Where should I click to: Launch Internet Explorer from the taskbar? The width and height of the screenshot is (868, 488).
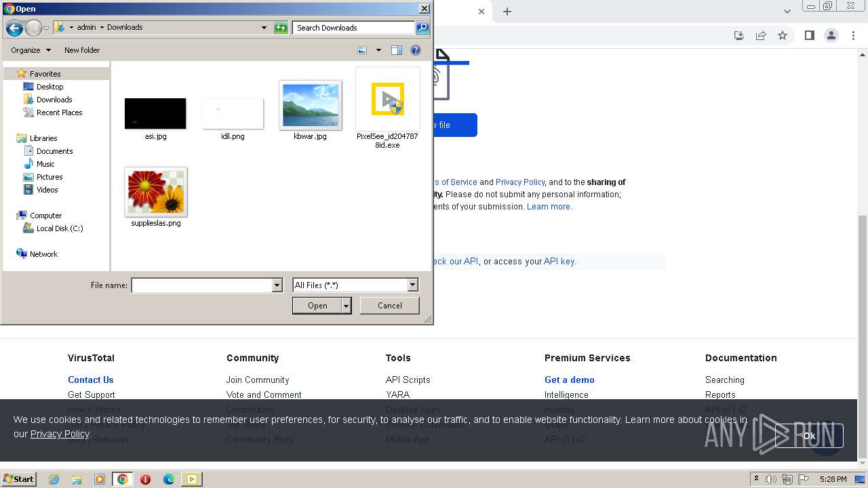[x=54, y=479]
